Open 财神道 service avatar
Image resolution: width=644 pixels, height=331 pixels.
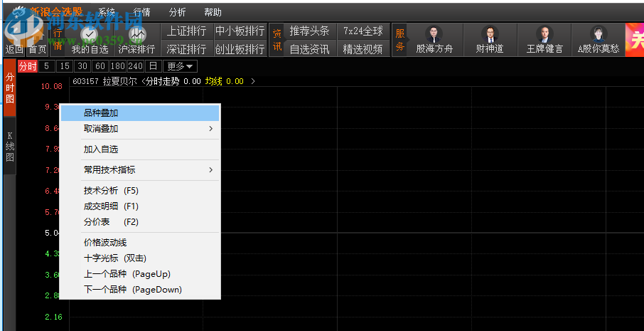pyautogui.click(x=490, y=35)
